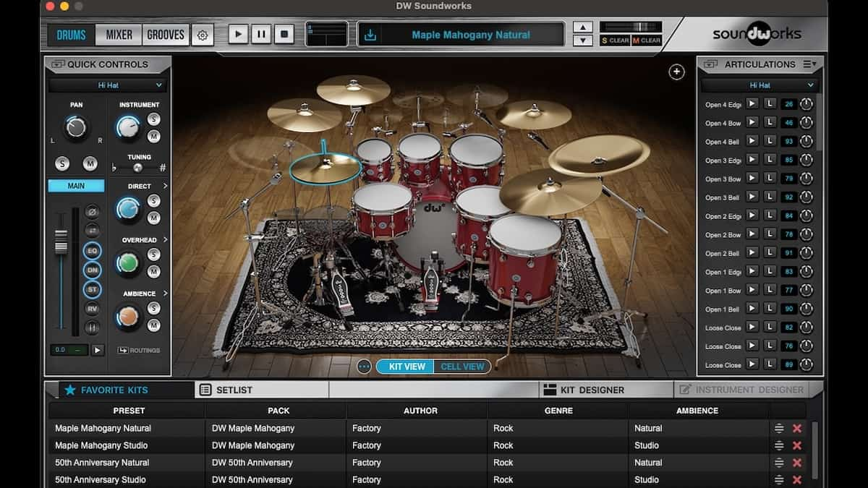868x488 pixels.
Task: Click the three-dots options button beside Kit View
Action: (x=364, y=367)
